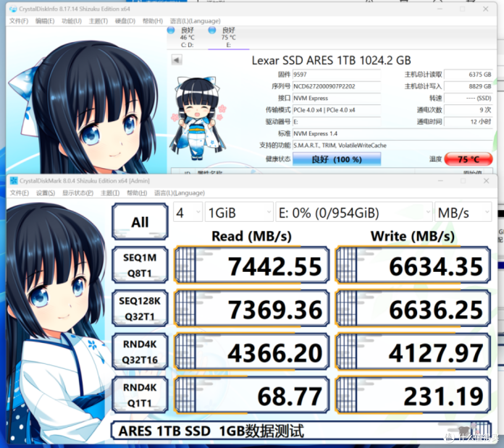Click the firmware field showing 9597

[336, 74]
